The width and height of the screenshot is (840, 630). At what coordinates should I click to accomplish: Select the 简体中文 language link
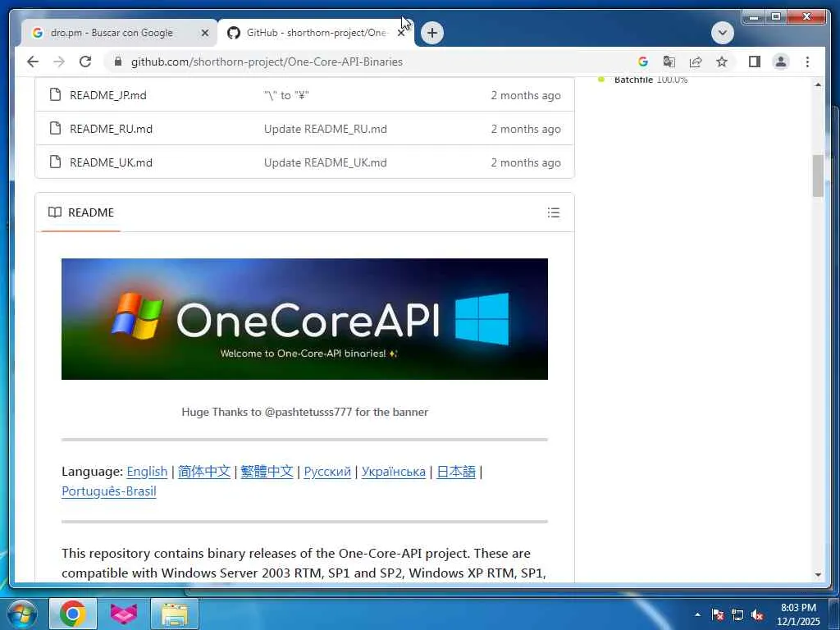[204, 472]
